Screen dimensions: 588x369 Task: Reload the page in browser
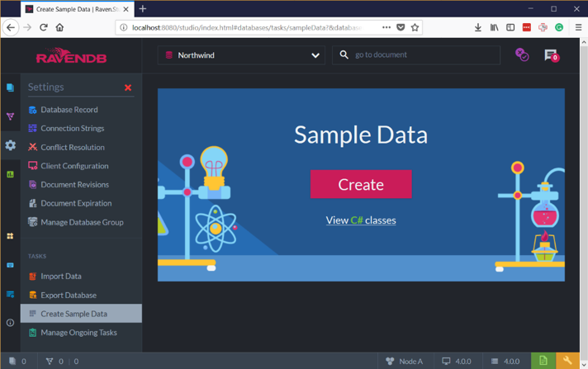pos(44,27)
